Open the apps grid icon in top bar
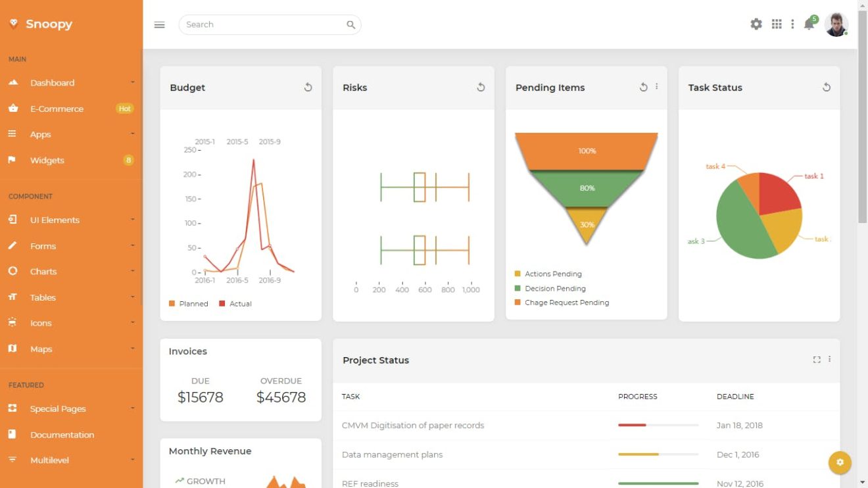868x488 pixels. point(776,24)
